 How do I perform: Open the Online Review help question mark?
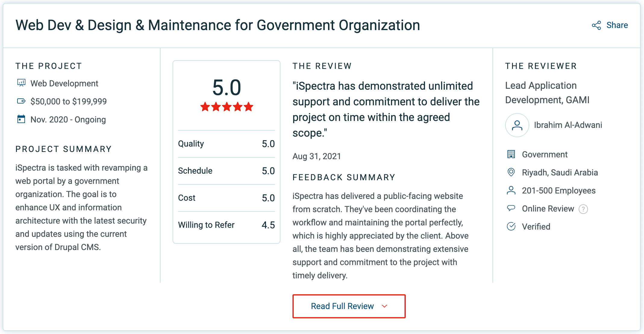pos(583,209)
